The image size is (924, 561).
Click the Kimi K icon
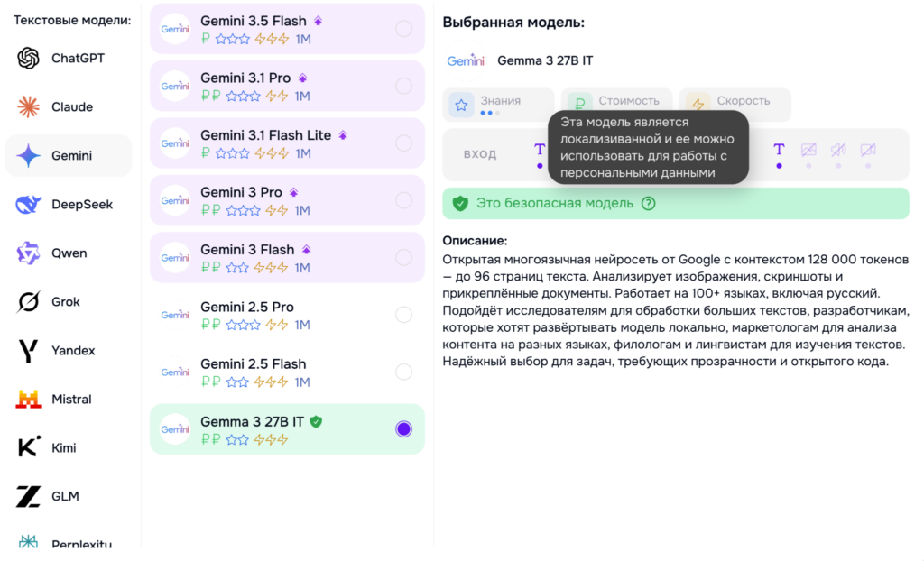(28, 448)
